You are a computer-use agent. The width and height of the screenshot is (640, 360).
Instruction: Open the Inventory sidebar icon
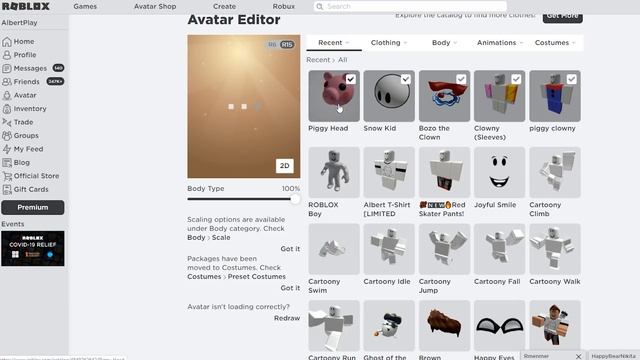point(7,109)
